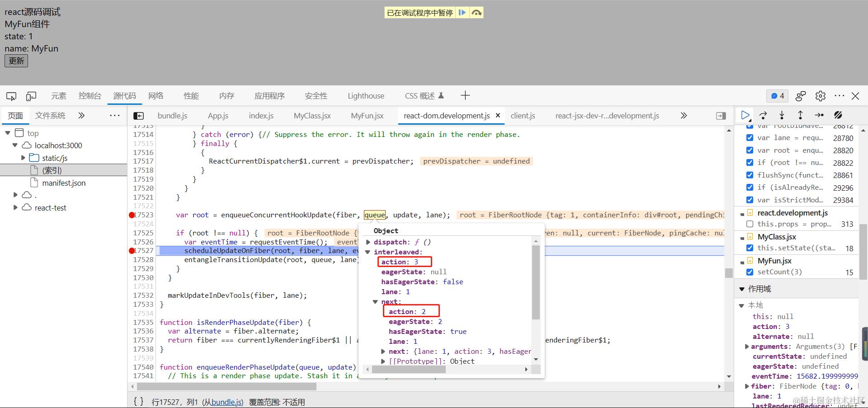Collapse the localhost:3000 tree node

coord(15,145)
